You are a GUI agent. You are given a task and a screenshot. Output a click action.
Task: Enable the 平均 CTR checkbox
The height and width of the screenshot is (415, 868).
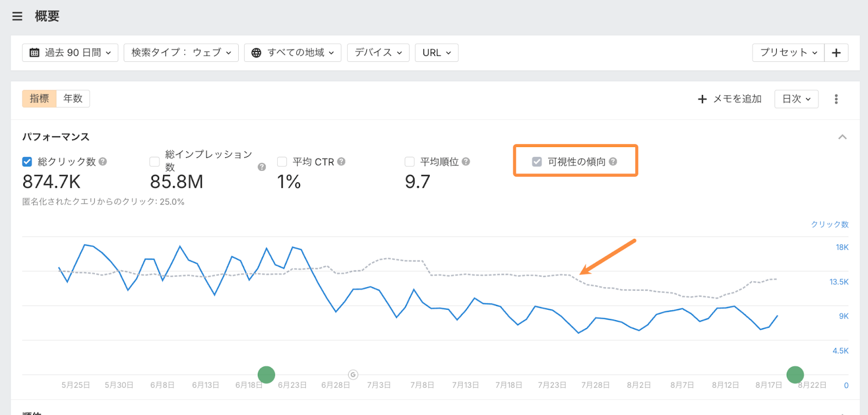click(282, 162)
